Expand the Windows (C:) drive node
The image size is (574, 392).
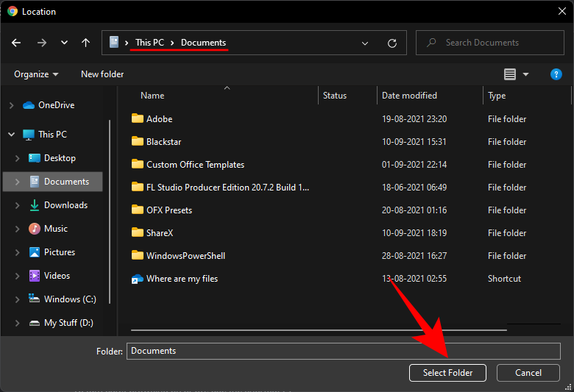pyautogui.click(x=18, y=299)
